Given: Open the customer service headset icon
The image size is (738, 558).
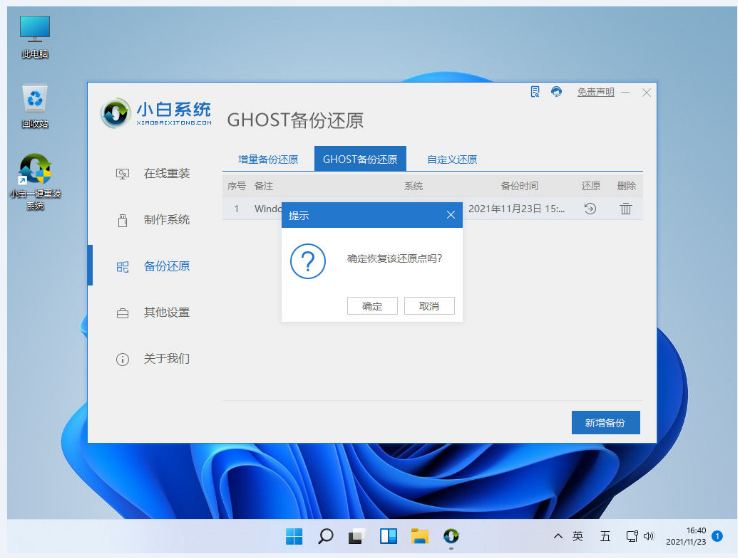Looking at the screenshot, I should (557, 92).
